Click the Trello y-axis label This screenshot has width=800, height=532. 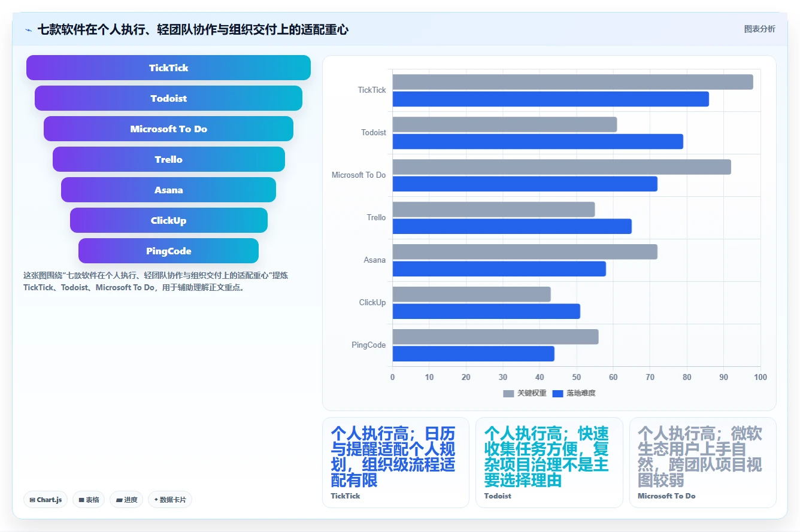click(x=376, y=217)
